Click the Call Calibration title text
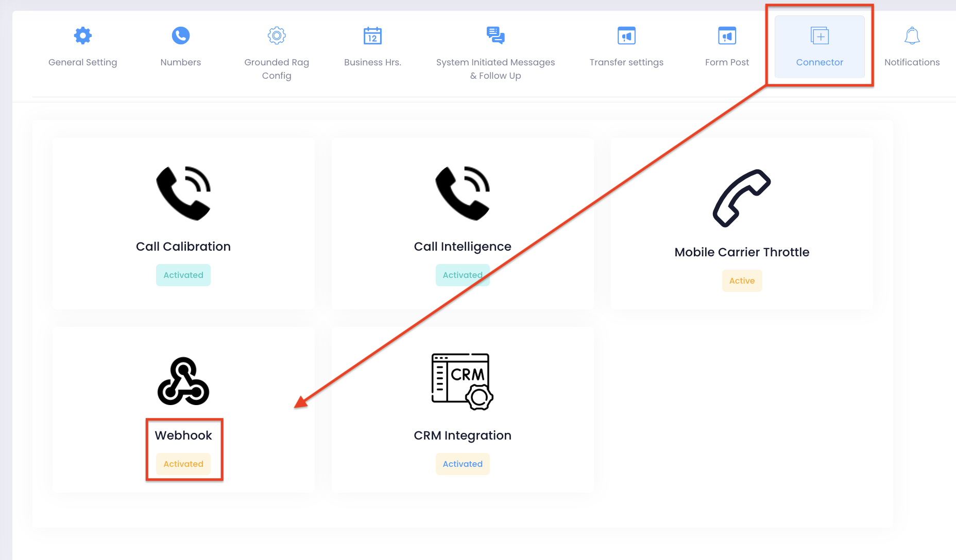The image size is (956, 560). click(183, 247)
